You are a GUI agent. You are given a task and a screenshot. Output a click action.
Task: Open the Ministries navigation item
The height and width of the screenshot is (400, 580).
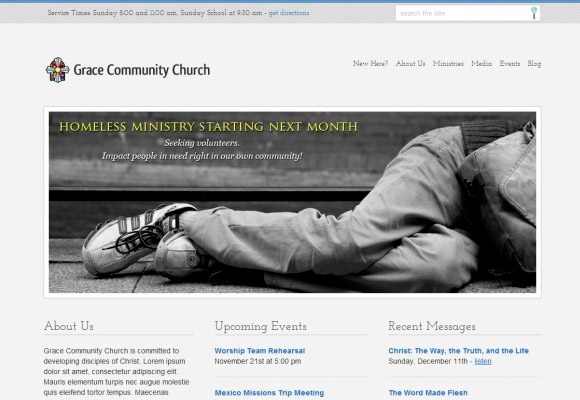[448, 64]
